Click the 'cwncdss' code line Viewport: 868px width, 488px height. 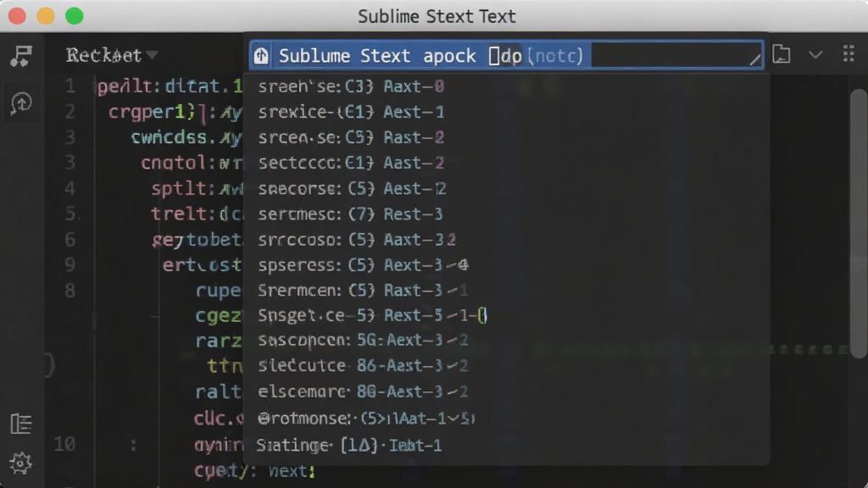(x=186, y=137)
